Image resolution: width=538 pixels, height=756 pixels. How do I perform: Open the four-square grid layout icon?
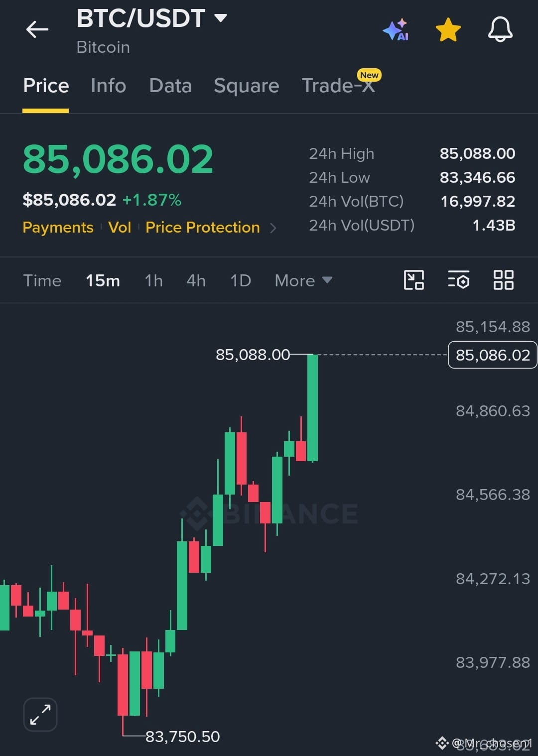pyautogui.click(x=503, y=280)
